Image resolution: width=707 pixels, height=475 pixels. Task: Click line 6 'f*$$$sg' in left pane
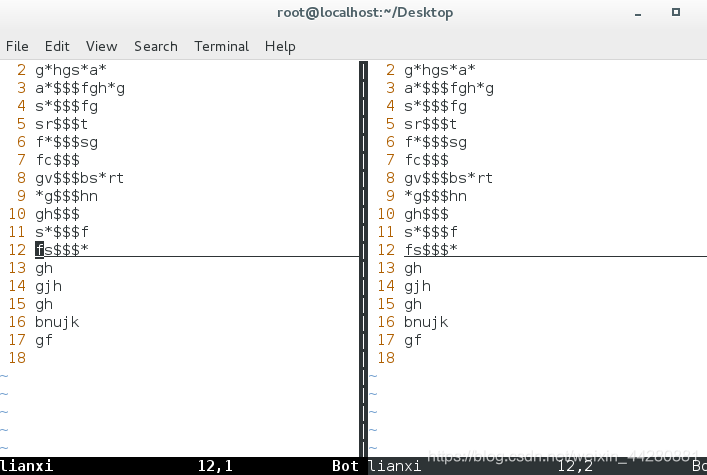66,142
